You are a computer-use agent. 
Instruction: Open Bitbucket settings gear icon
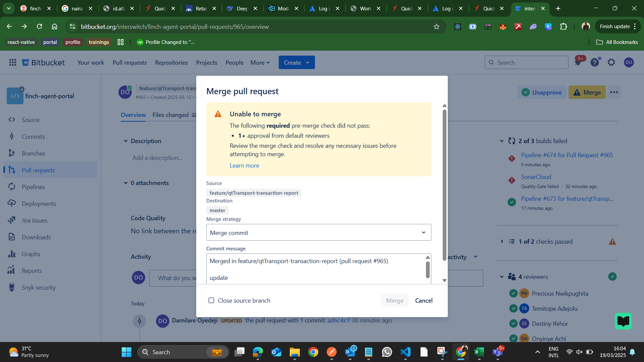coord(611,62)
